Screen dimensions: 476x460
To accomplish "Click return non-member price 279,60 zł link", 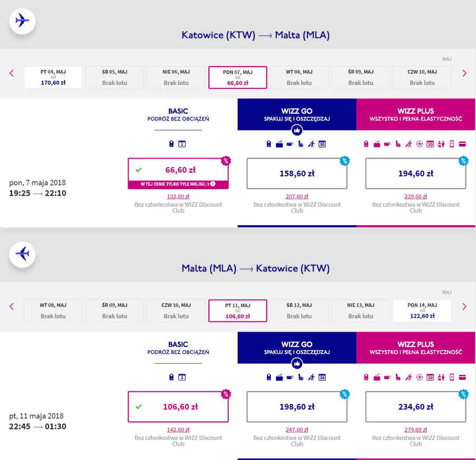I will 416,430.
